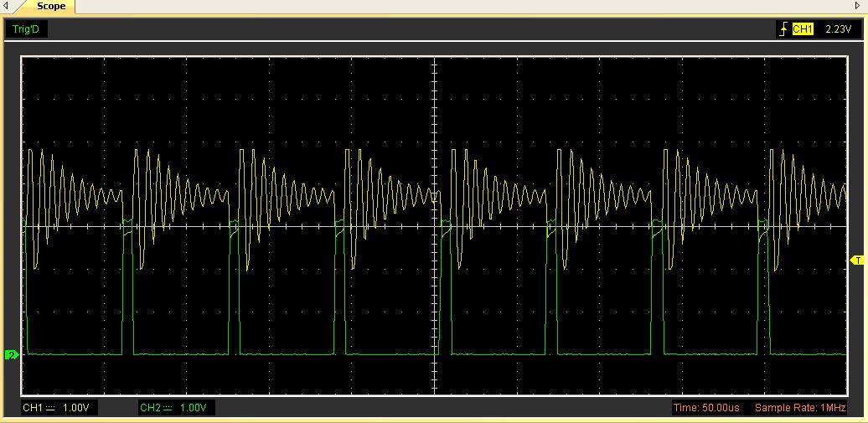Click the Time: 50.00us timebase readout

coord(706,408)
